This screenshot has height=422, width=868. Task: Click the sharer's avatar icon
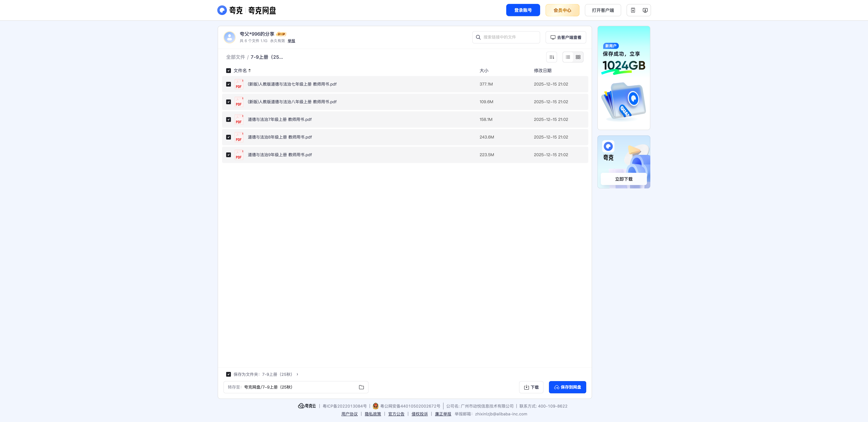point(230,37)
